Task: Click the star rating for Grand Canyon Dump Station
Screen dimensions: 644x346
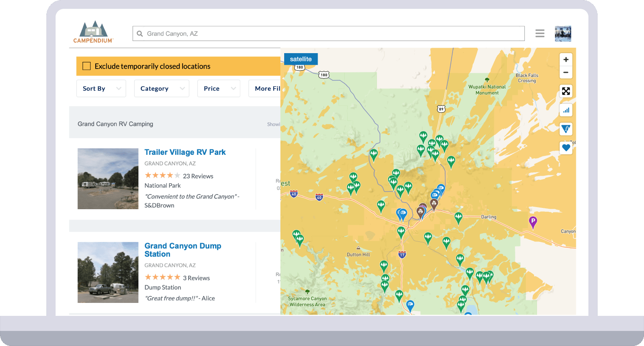Action: coord(163,277)
